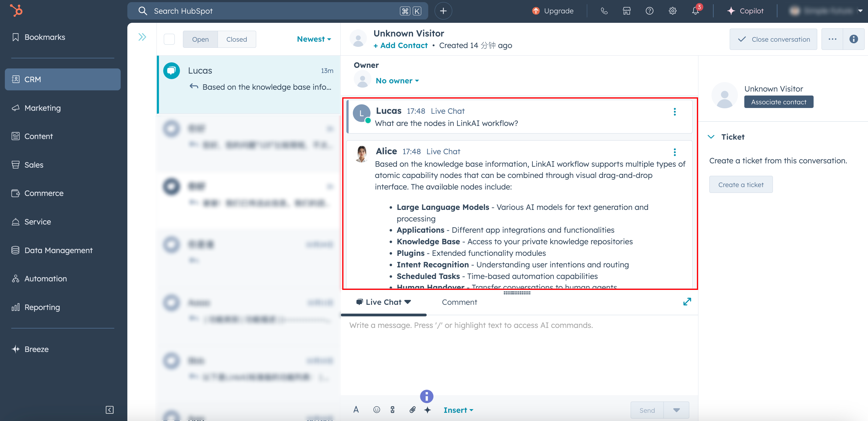Viewport: 868px width, 421px height.
Task: Click the Add Contact link
Action: (400, 46)
